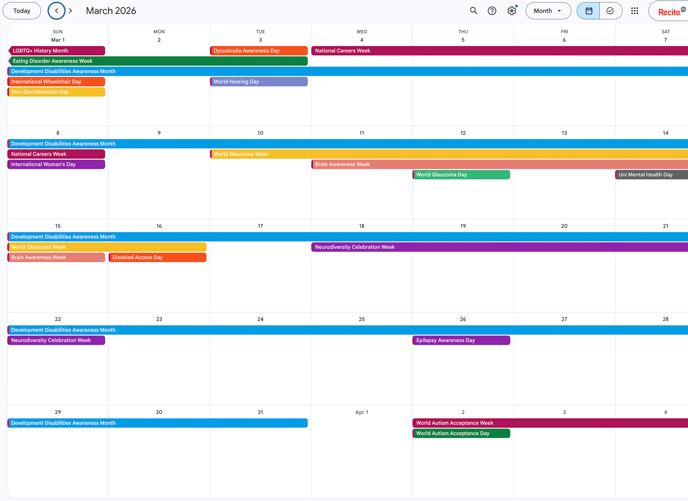Open the Google apps grid

click(x=634, y=11)
